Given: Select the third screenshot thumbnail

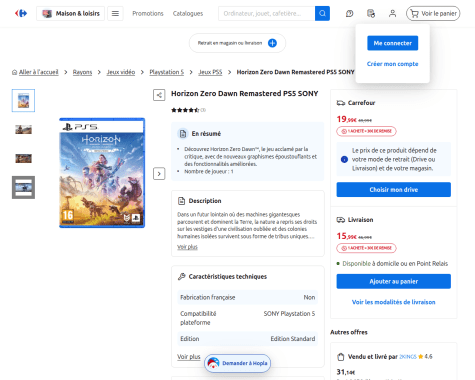Looking at the screenshot, I should point(23,158).
